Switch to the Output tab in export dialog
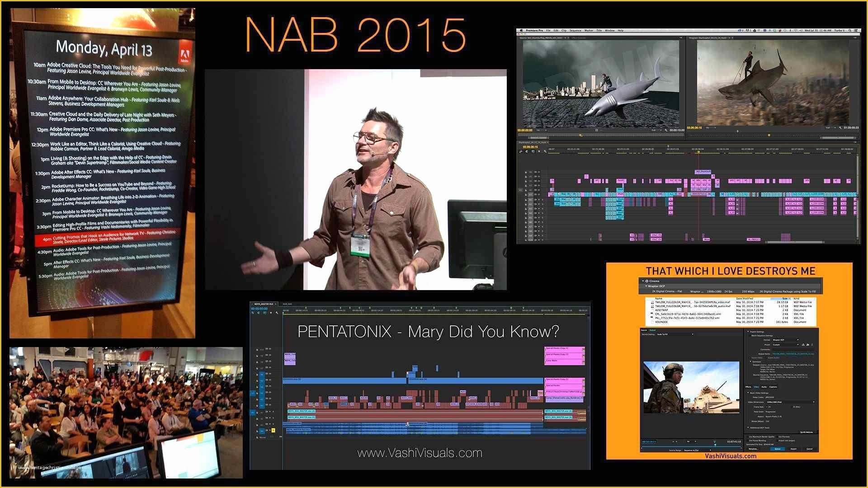Screen dimensions: 868x488 652,330
